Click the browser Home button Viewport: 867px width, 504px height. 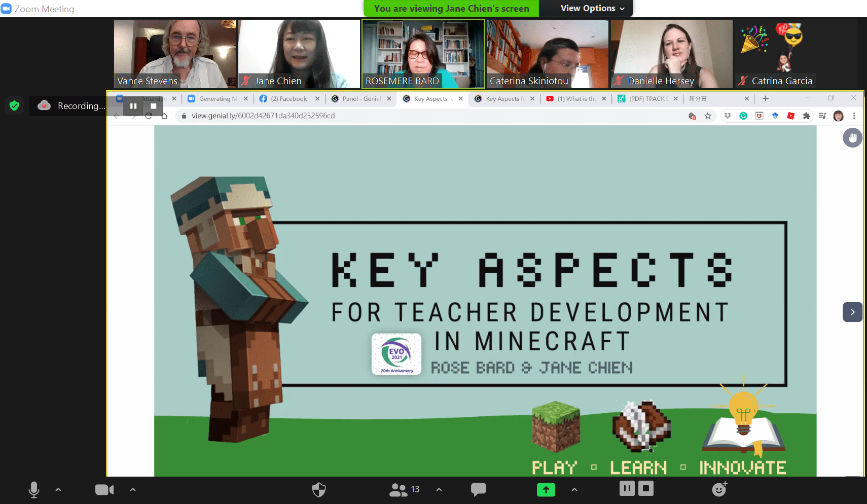click(x=164, y=116)
